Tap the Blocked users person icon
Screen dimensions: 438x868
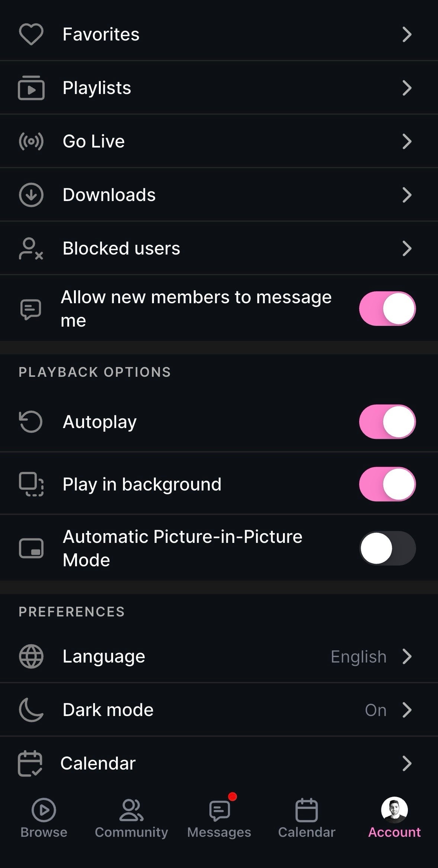click(x=31, y=249)
